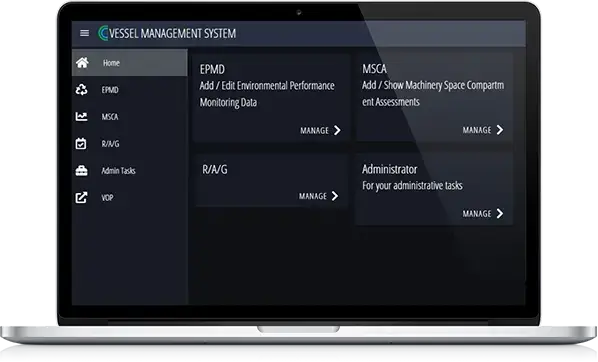Image resolution: width=598 pixels, height=362 pixels.
Task: Click the VOP external link icon
Action: [x=81, y=197]
